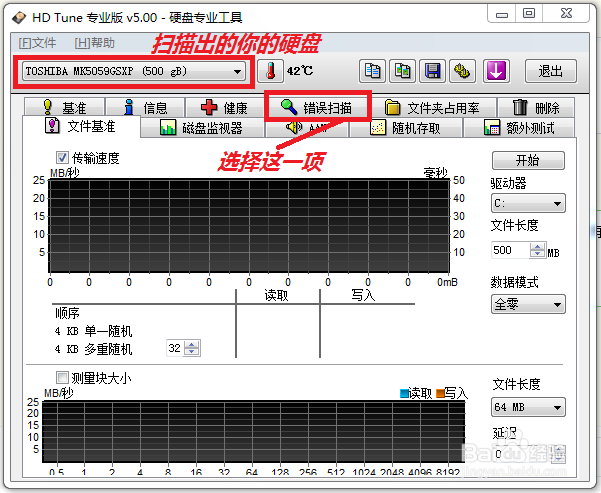
Task: Click the 驱动器 label
Action: pyautogui.click(x=508, y=183)
